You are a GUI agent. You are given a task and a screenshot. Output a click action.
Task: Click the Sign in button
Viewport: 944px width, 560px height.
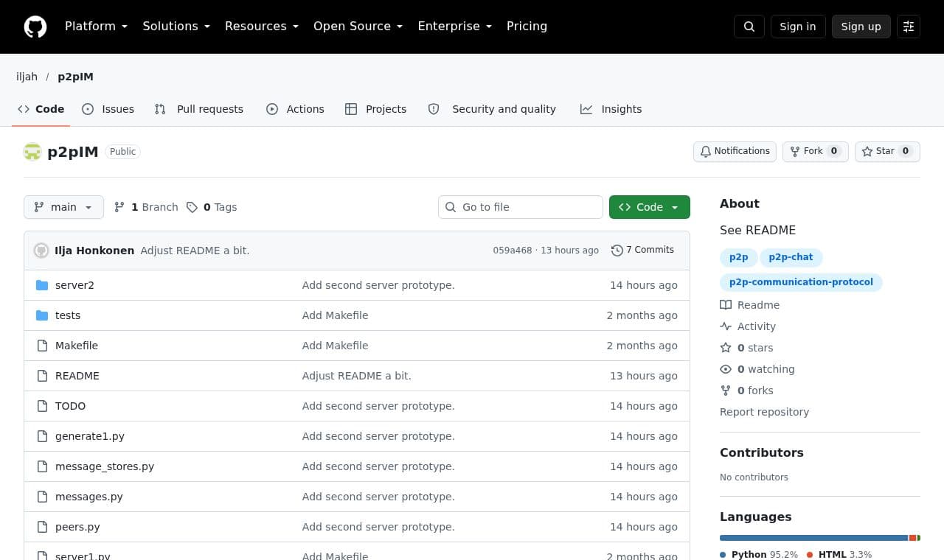coord(798,27)
